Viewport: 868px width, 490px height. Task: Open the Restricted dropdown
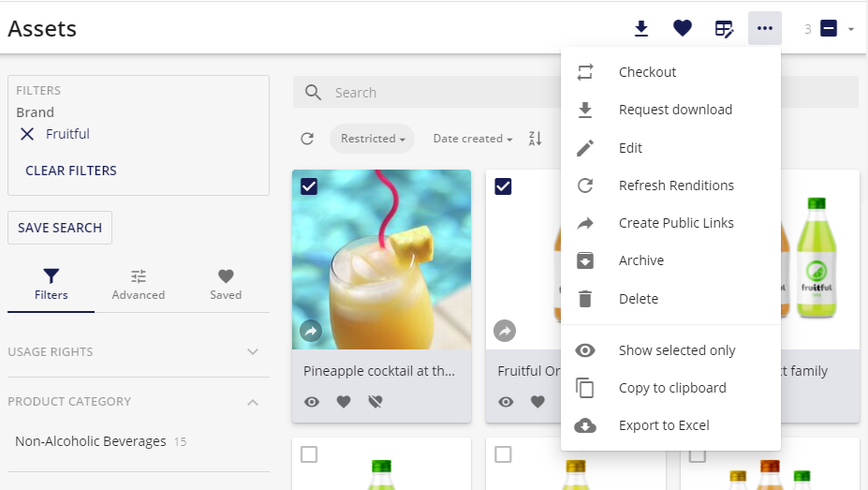[373, 139]
